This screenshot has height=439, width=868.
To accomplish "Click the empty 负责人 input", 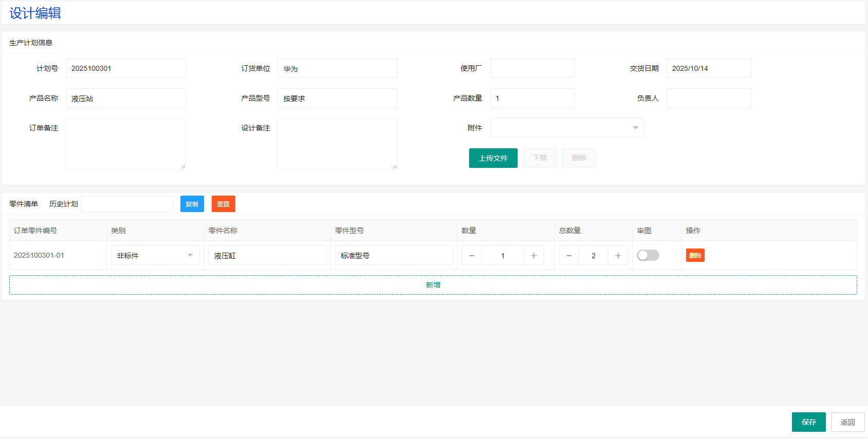I will click(709, 98).
